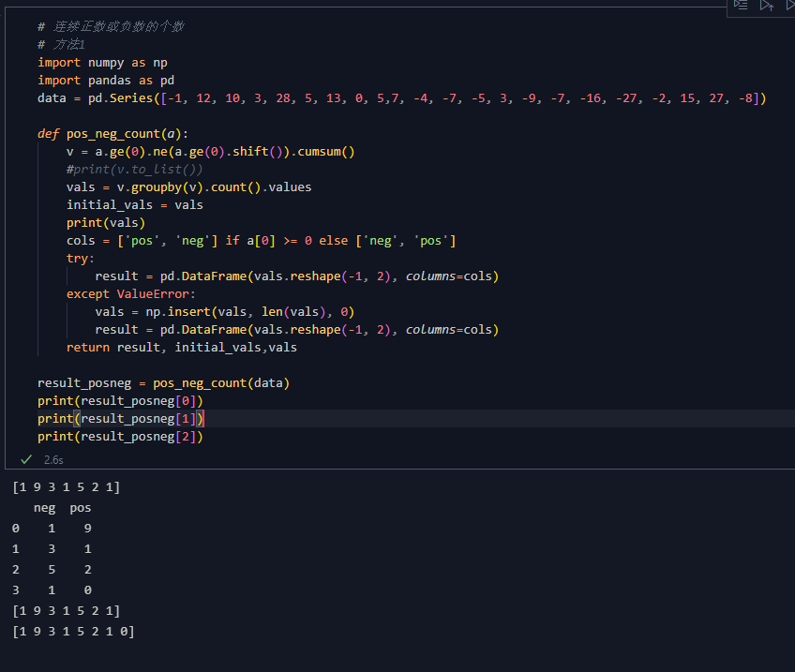
Task: Click the output line '[1 9 3 1 5 2 1 0]'
Action: 73,632
